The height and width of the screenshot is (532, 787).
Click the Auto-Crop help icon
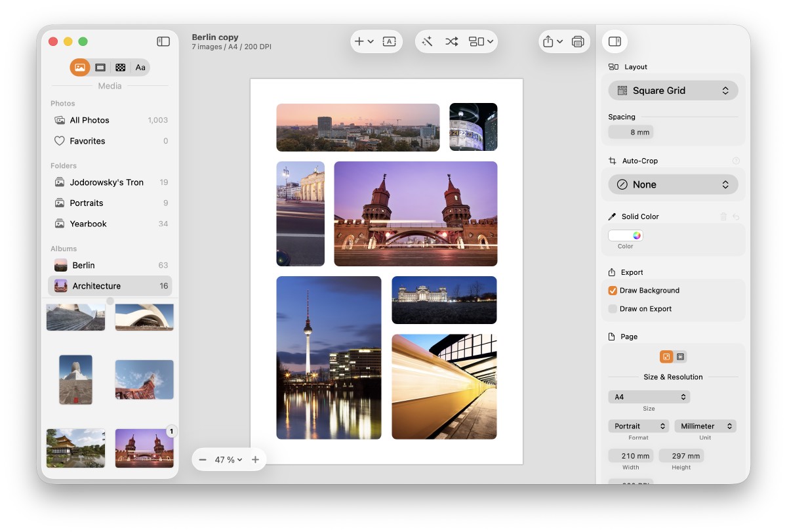[736, 161]
